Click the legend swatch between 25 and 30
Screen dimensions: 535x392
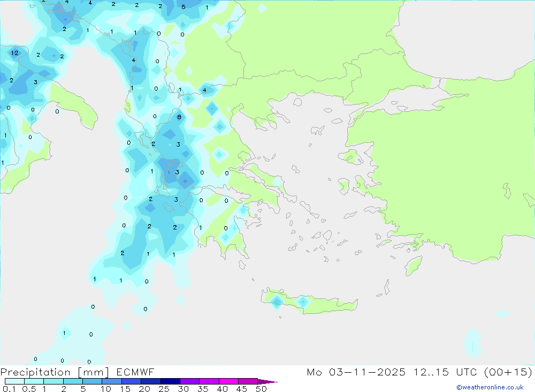click(x=170, y=381)
